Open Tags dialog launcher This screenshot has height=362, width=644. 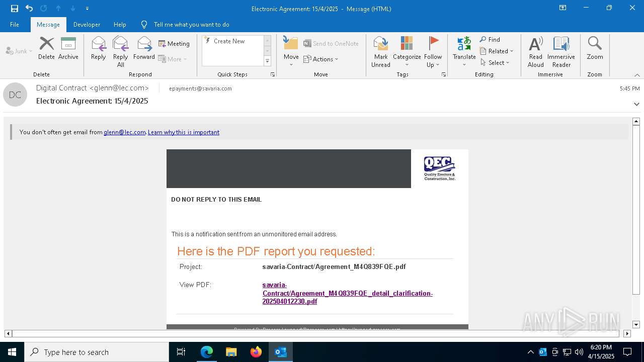[444, 74]
